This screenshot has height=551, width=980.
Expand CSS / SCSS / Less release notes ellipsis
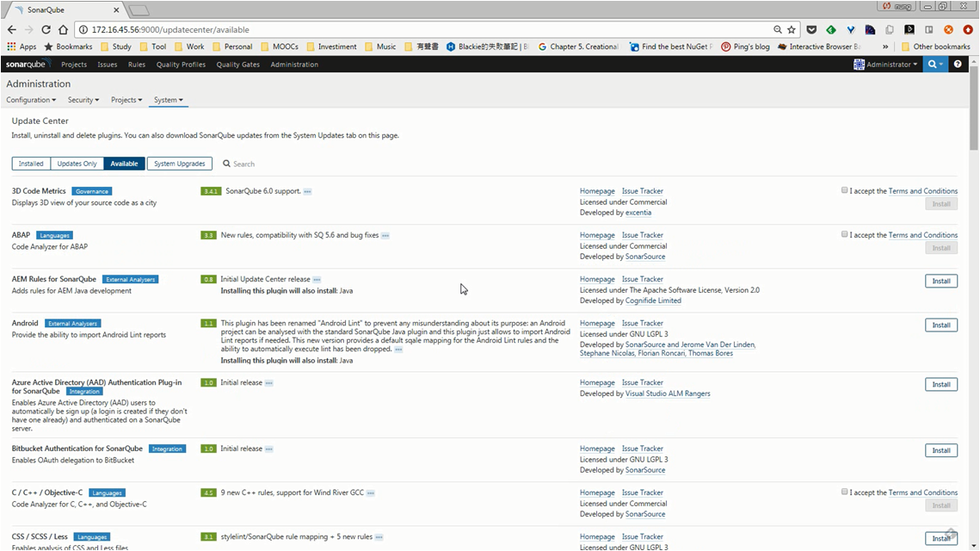[379, 537]
